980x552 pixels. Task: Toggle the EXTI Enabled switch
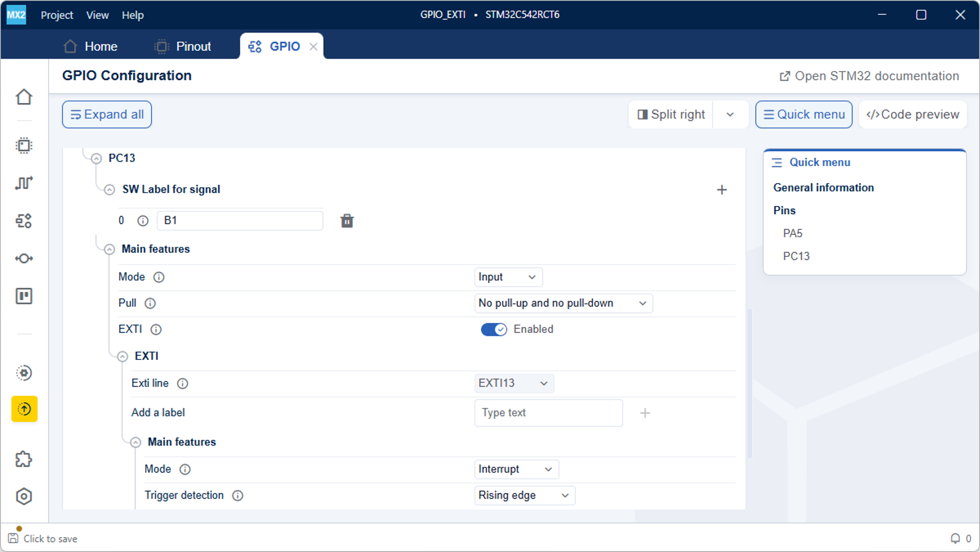click(x=494, y=329)
